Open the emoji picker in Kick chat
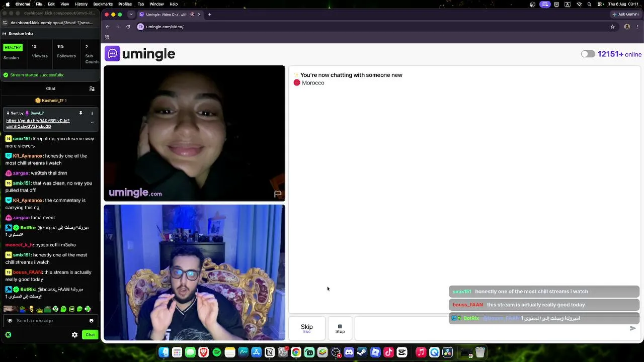The image size is (644, 362). point(91,321)
